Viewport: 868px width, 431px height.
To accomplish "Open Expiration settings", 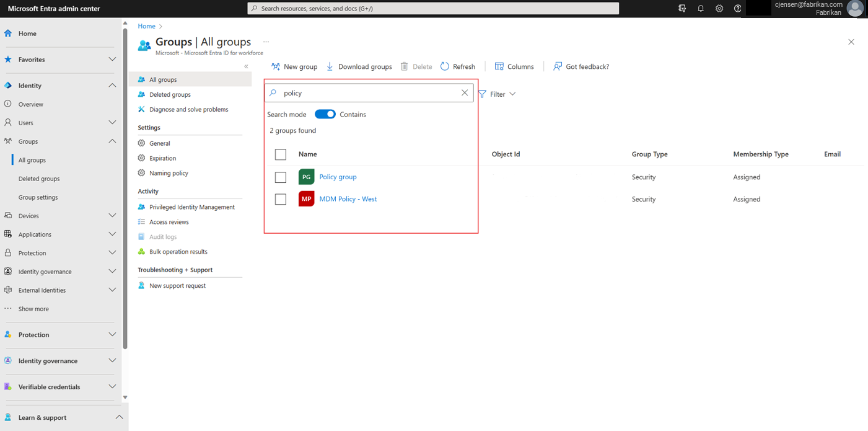I will [162, 158].
